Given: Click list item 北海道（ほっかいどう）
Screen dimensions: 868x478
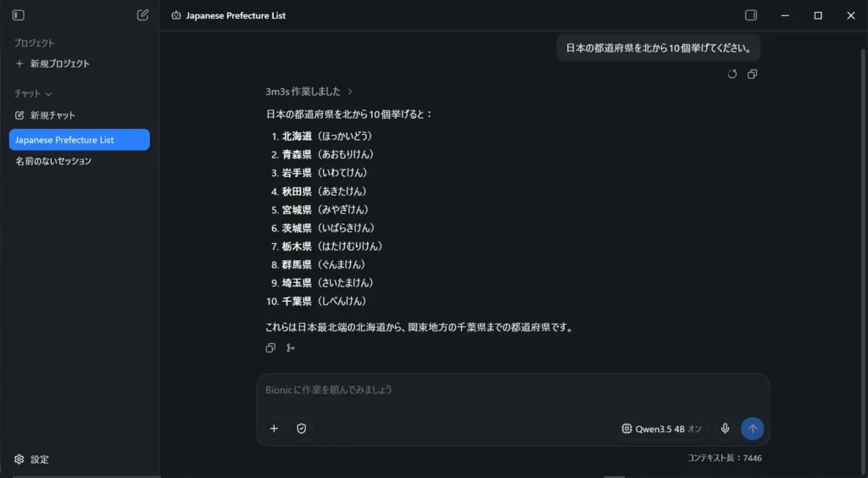Looking at the screenshot, I should coord(327,136).
